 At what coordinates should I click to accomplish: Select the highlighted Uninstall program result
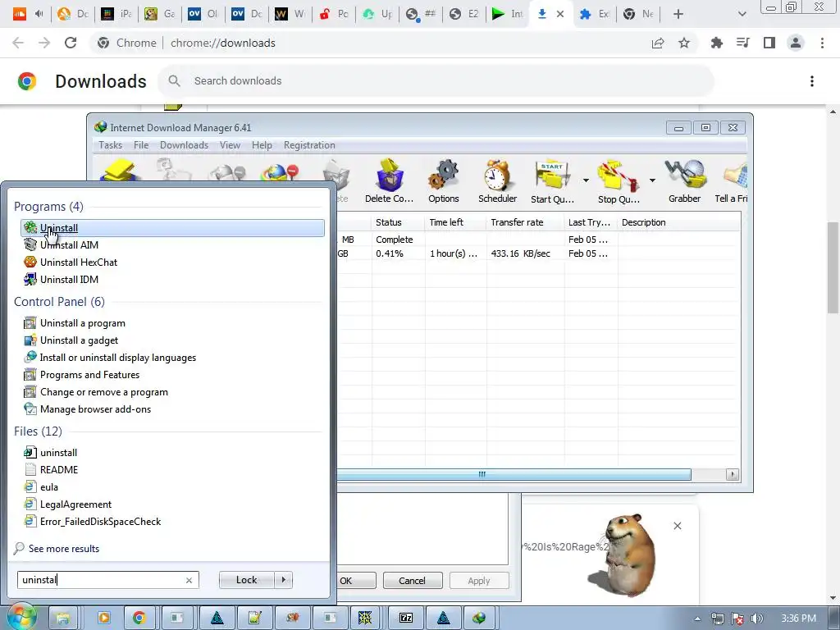pos(172,228)
